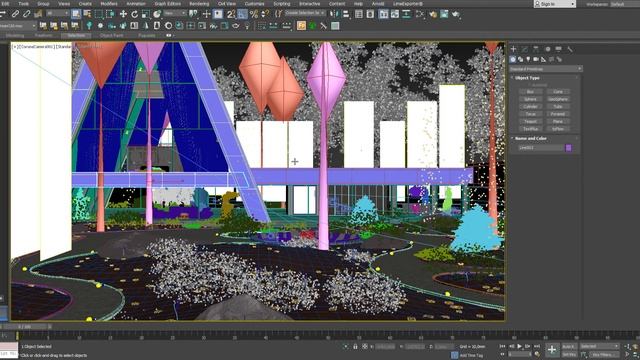Choose the Rectangular Selection Region tool

click(99, 14)
